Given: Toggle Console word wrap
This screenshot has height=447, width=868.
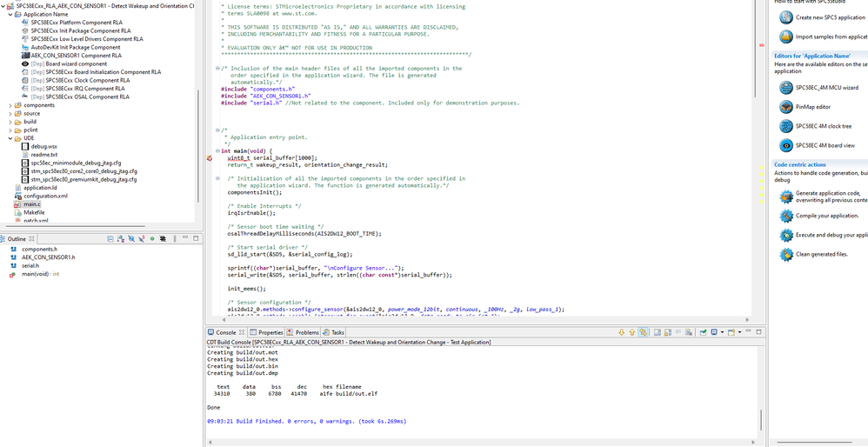Looking at the screenshot, I should coord(678,332).
